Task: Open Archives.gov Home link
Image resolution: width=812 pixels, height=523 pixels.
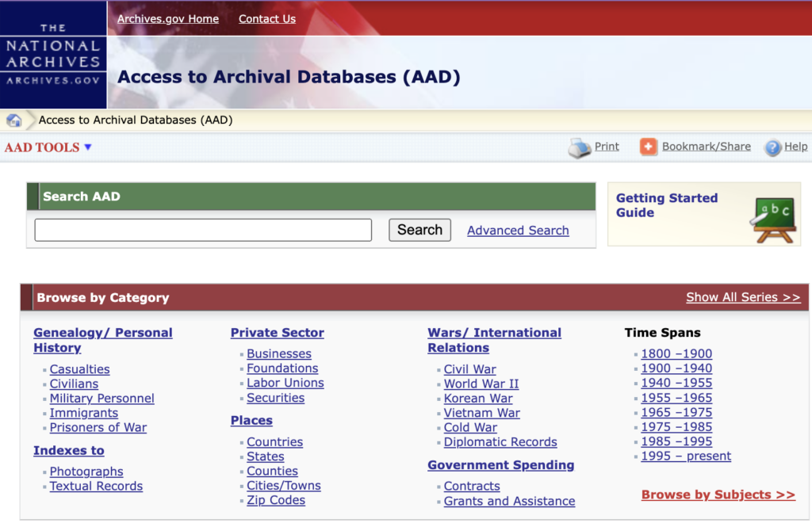Action: tap(168, 19)
